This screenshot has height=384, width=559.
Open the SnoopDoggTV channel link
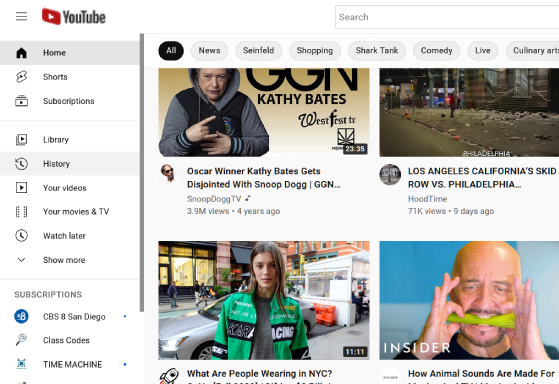click(214, 199)
